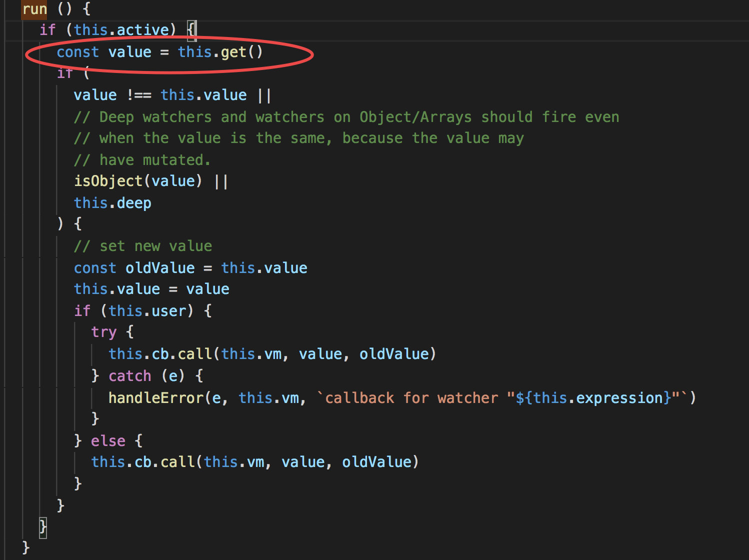Screen dimensions: 749x560
Task: Click 'this.deep' line
Action: 112,203
